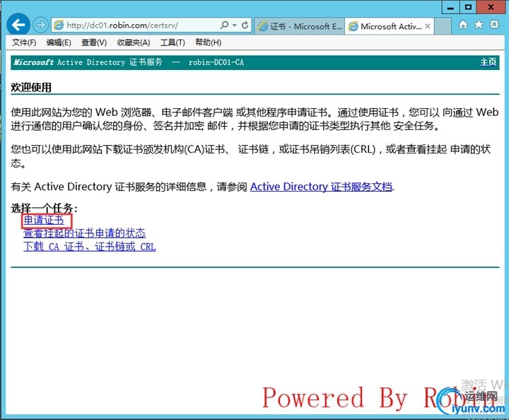Open 下载 CA 证书、证书链或 CRL link
The height and width of the screenshot is (420, 509).
(x=90, y=247)
